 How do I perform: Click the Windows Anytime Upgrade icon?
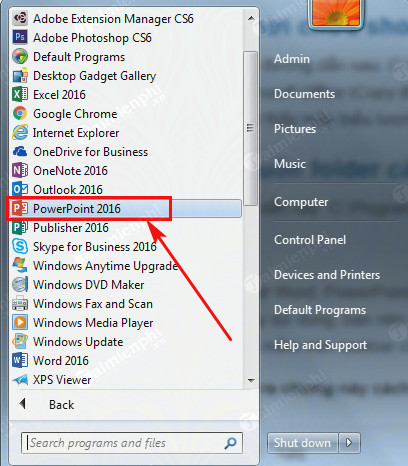(x=20, y=265)
